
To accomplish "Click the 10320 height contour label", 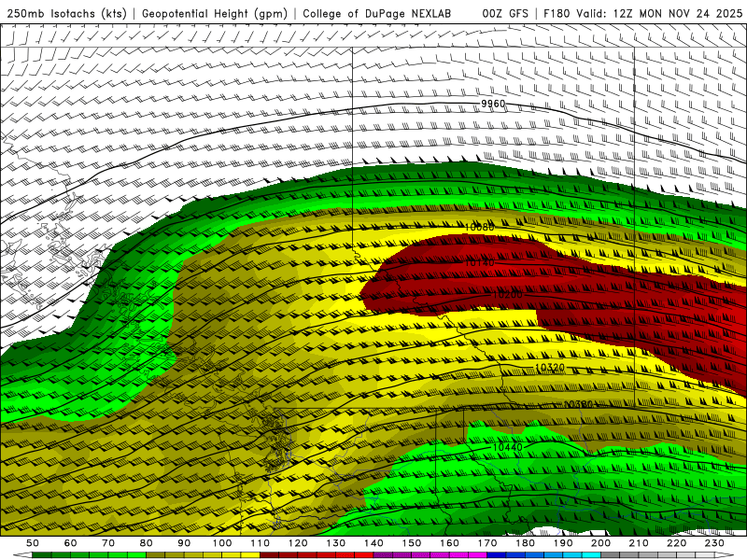I will coord(550,367).
